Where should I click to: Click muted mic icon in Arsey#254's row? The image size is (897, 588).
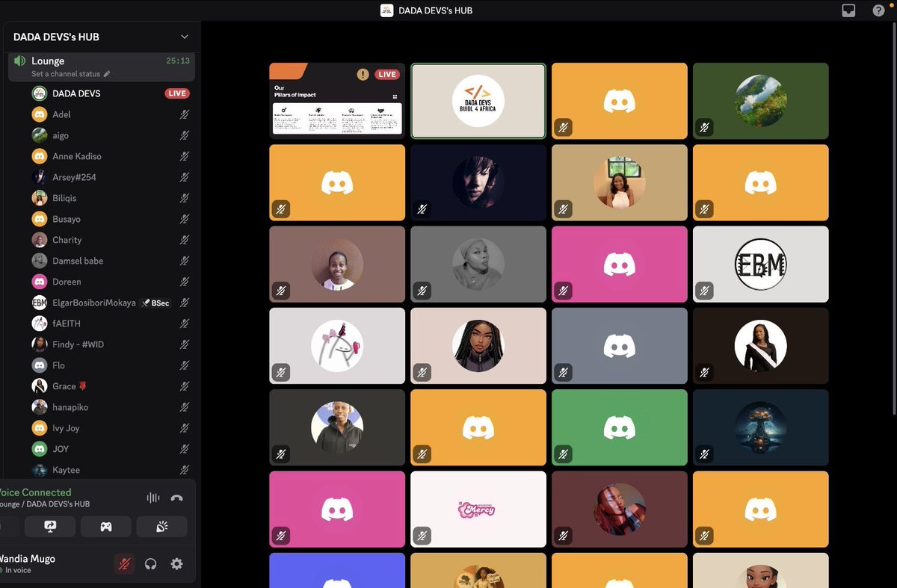[184, 177]
